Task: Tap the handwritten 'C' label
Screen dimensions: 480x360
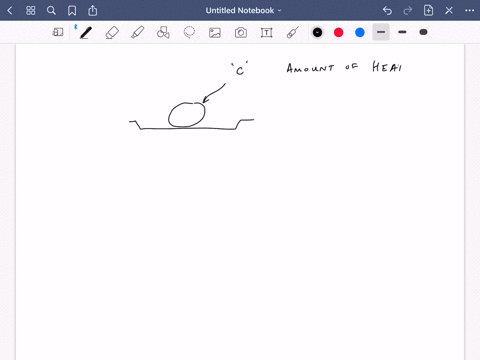Action: pyautogui.click(x=240, y=69)
